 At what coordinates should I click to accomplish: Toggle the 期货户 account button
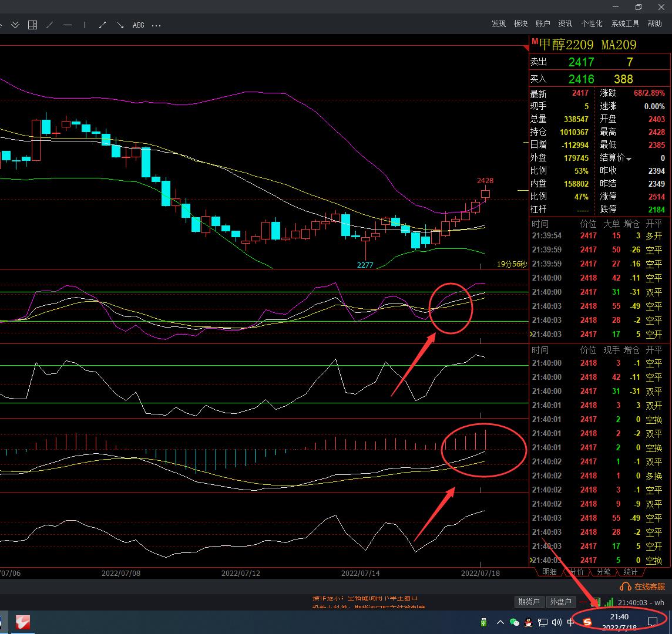pyautogui.click(x=529, y=602)
